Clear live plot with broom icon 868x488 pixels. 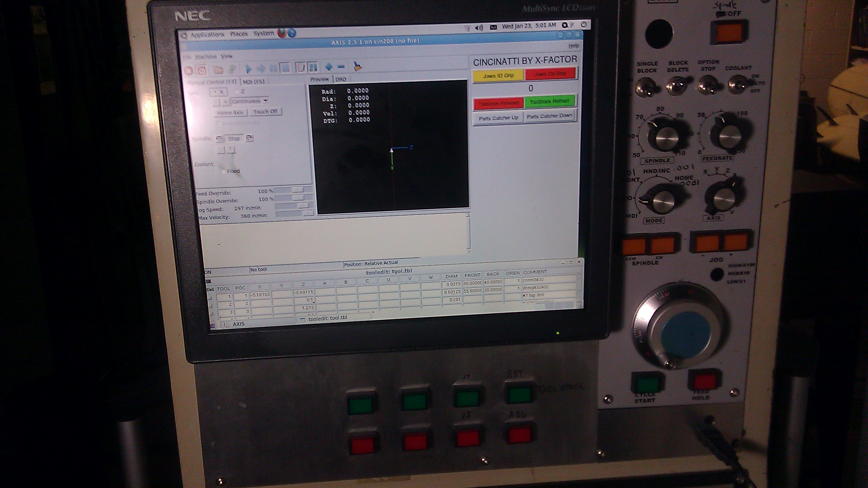[358, 66]
